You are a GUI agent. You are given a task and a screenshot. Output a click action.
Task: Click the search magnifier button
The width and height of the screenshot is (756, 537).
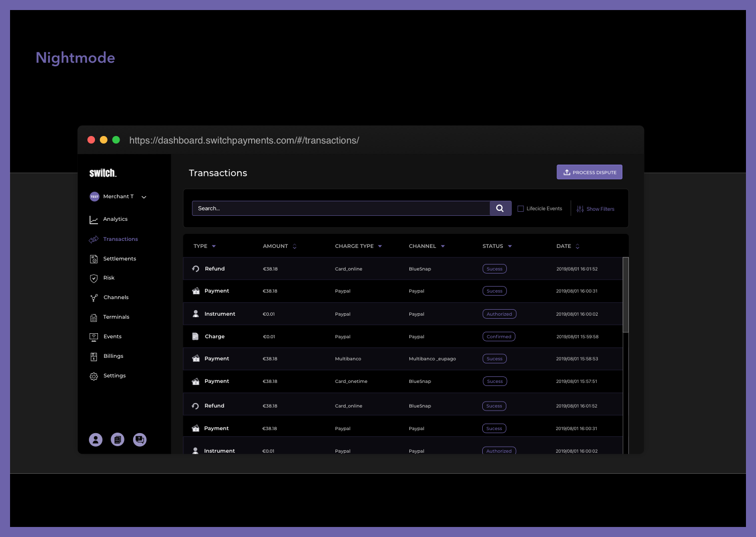pyautogui.click(x=500, y=208)
